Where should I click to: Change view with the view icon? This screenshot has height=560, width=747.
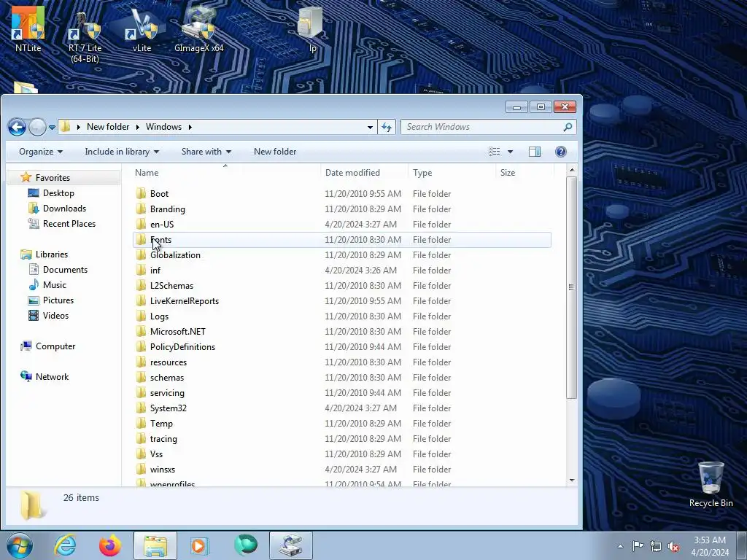tap(495, 152)
